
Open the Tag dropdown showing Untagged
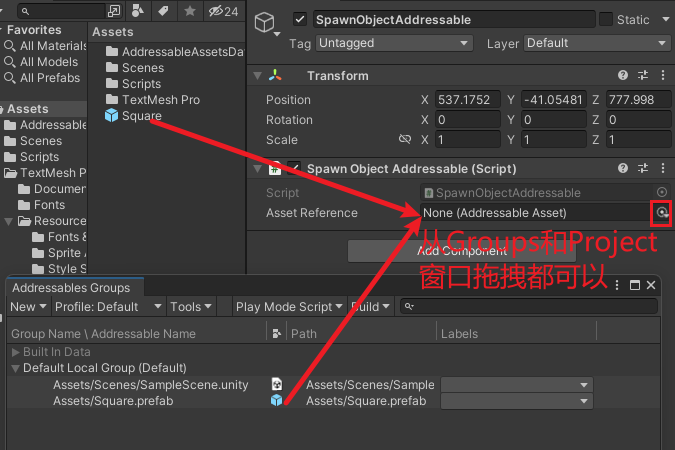(x=393, y=43)
